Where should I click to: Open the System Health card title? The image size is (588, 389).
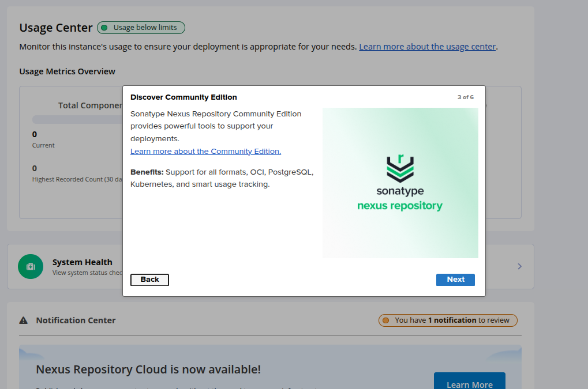coord(82,262)
